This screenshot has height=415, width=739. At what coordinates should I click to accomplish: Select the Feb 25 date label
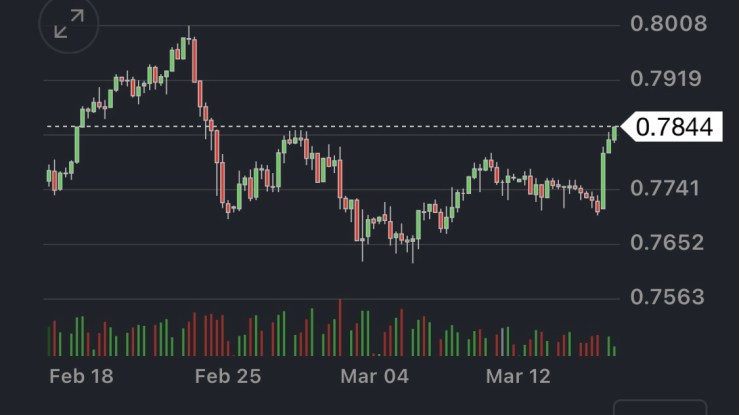[x=227, y=377]
